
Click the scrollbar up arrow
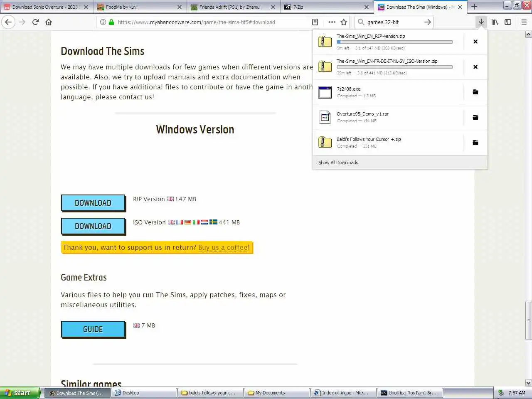pyautogui.click(x=528, y=34)
